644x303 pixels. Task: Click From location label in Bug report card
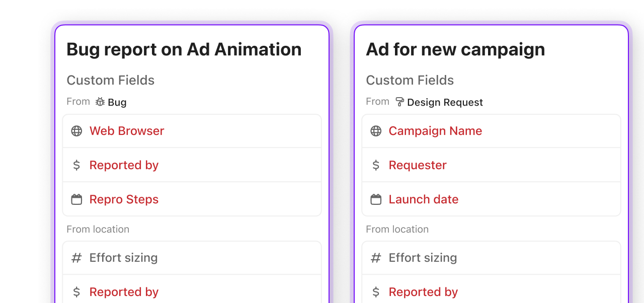(x=98, y=229)
